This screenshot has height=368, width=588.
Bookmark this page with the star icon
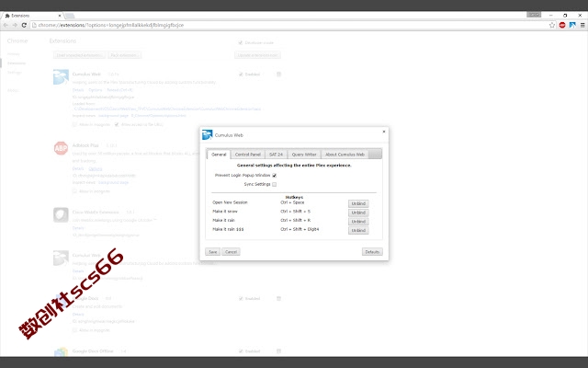(552, 25)
